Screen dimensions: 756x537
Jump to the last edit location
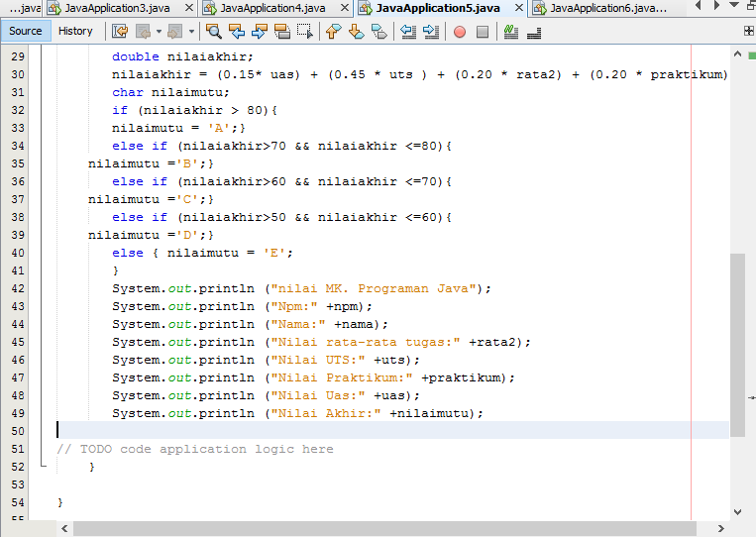coord(120,32)
